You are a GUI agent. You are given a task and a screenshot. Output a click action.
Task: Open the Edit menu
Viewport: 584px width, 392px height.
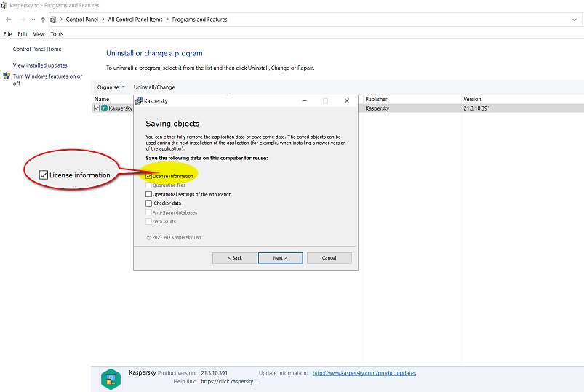[23, 34]
